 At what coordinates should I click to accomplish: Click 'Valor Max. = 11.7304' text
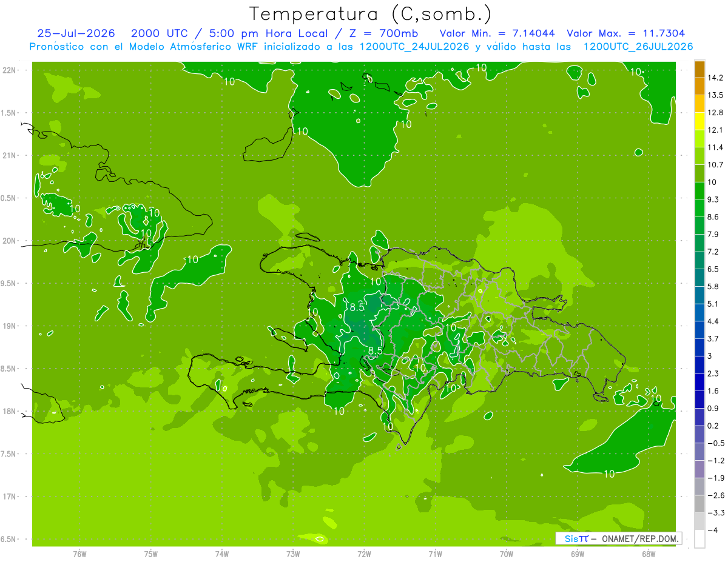626,33
